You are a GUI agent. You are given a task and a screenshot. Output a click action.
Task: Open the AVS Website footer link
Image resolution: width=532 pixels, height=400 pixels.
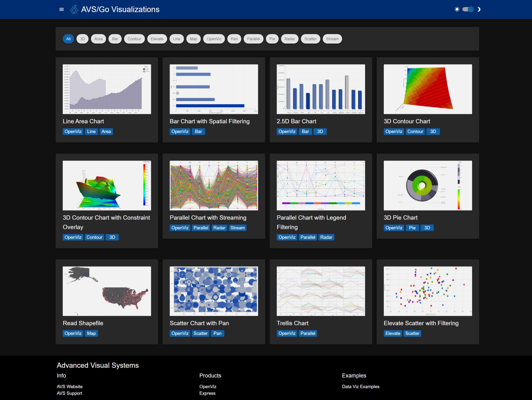click(x=70, y=387)
